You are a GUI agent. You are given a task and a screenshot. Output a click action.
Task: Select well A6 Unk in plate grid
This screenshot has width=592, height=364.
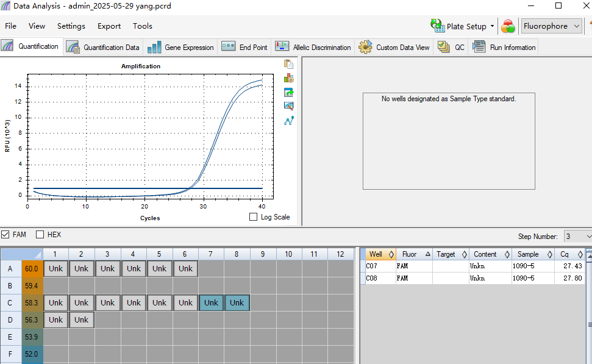coord(185,268)
